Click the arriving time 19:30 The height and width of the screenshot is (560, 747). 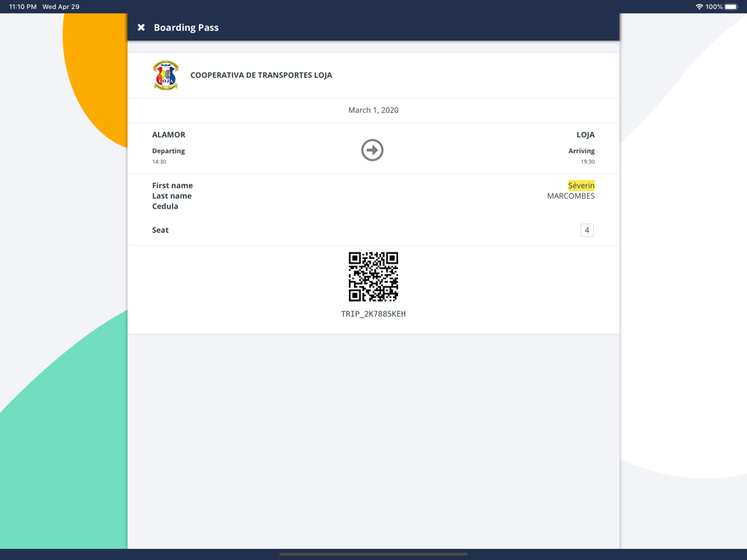click(x=587, y=162)
